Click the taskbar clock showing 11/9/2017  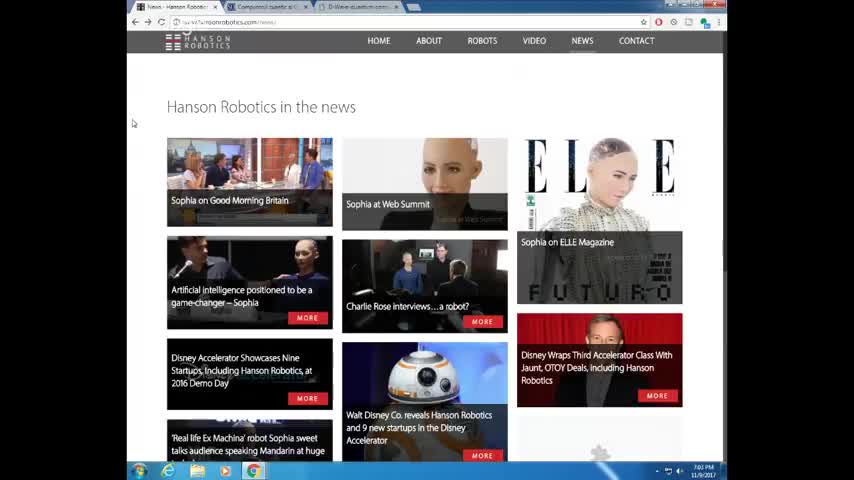704,471
